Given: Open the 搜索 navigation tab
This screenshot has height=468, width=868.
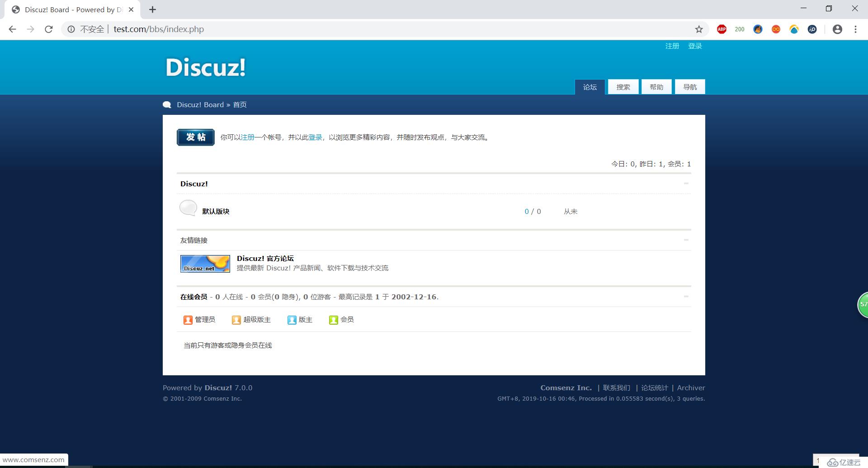Looking at the screenshot, I should [x=623, y=87].
